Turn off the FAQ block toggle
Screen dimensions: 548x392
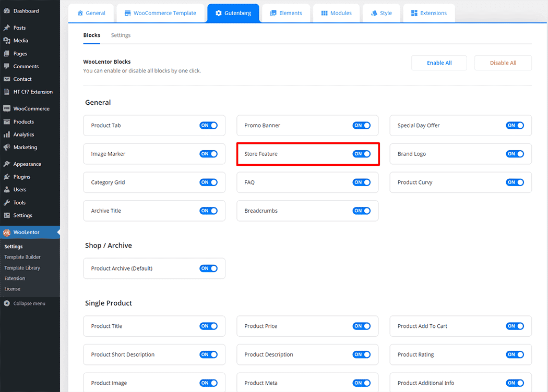pos(361,182)
